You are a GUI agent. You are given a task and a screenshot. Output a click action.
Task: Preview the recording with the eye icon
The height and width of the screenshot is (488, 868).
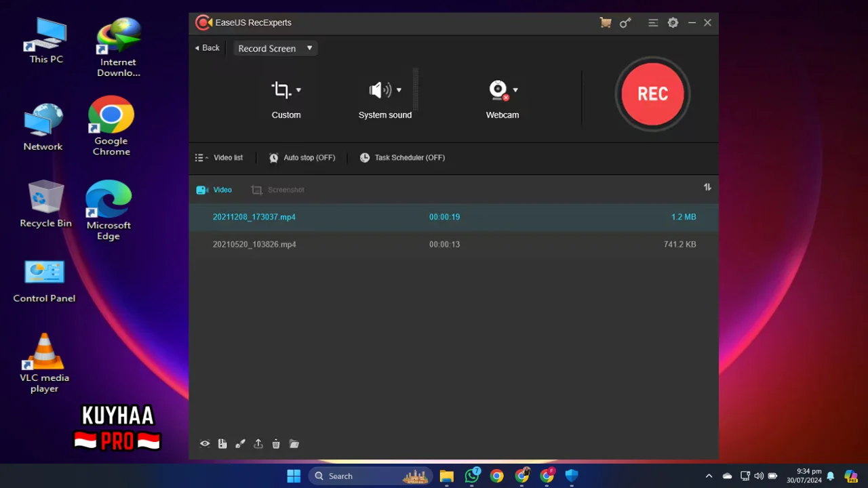[x=205, y=444]
